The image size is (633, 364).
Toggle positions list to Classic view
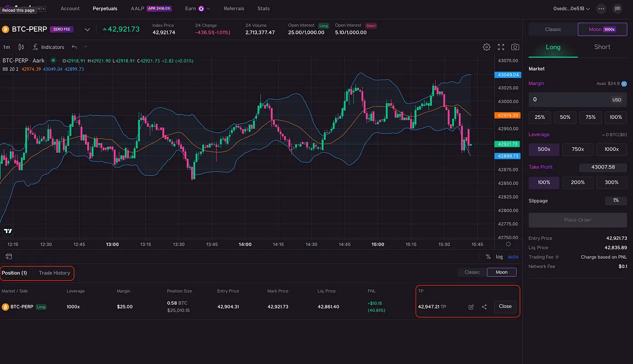[472, 272]
